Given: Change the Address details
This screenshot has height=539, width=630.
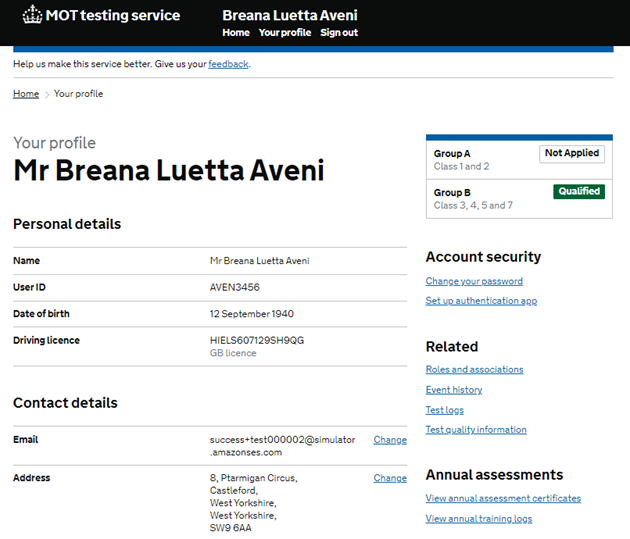Looking at the screenshot, I should [x=390, y=478].
